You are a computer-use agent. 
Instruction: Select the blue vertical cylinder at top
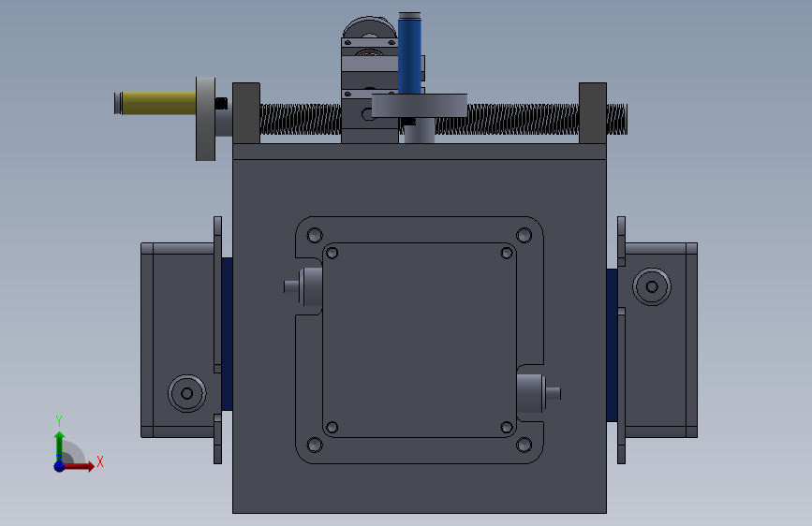click(x=409, y=54)
